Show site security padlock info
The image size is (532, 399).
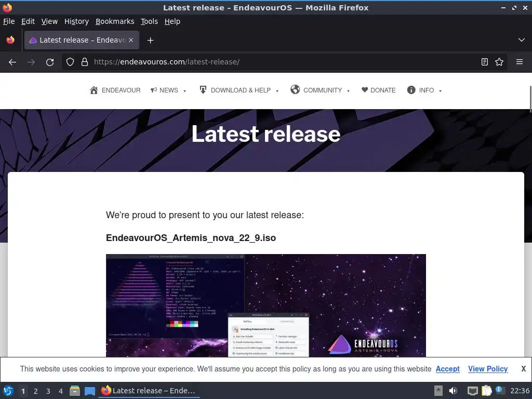pos(85,62)
